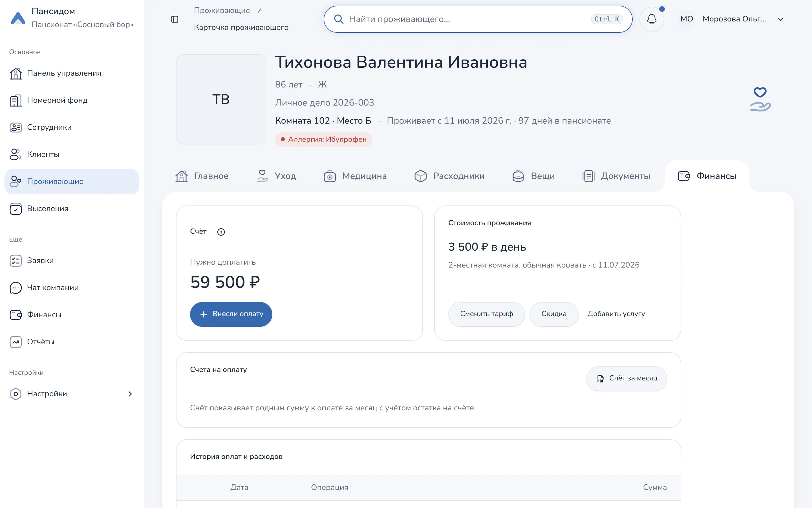Expand the Настройки submenu chevron
812x508 pixels.
click(130, 394)
